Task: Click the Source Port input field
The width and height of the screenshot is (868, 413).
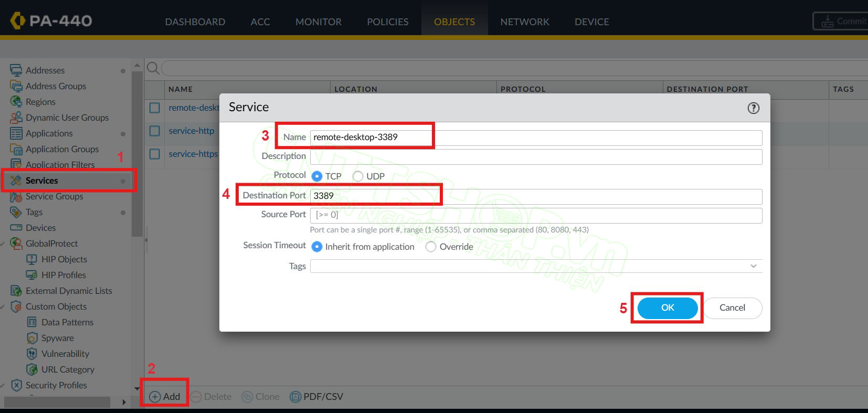Action: 535,215
